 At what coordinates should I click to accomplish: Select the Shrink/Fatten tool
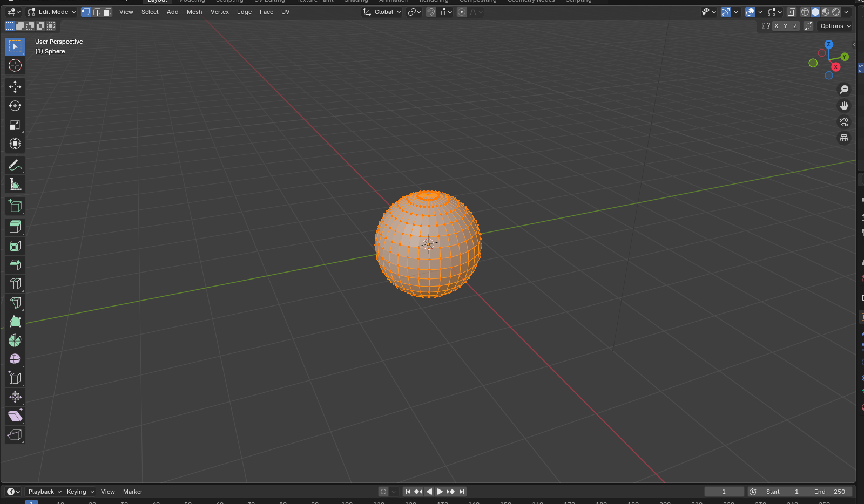[x=15, y=397]
